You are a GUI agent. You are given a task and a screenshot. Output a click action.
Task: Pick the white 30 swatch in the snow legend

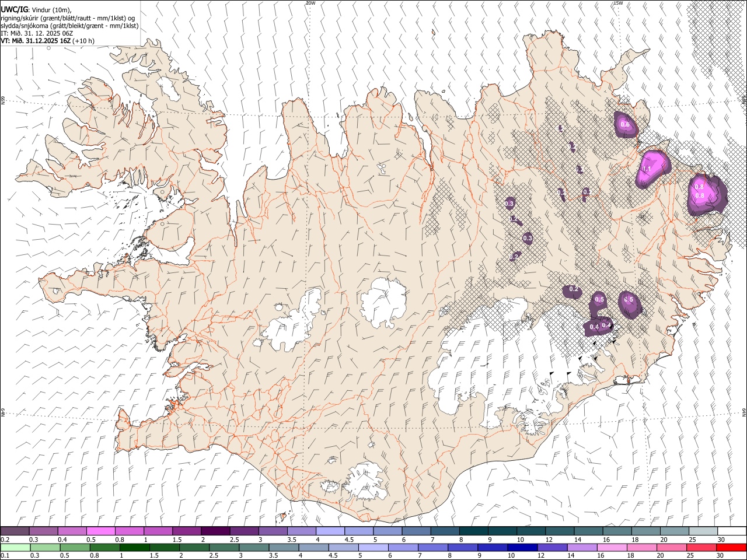[732, 531]
